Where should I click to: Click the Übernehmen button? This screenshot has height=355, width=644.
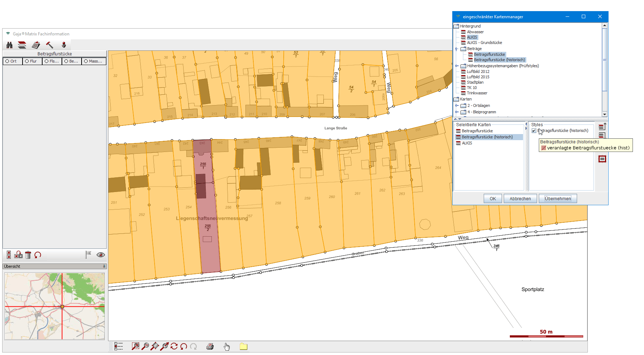pos(557,199)
